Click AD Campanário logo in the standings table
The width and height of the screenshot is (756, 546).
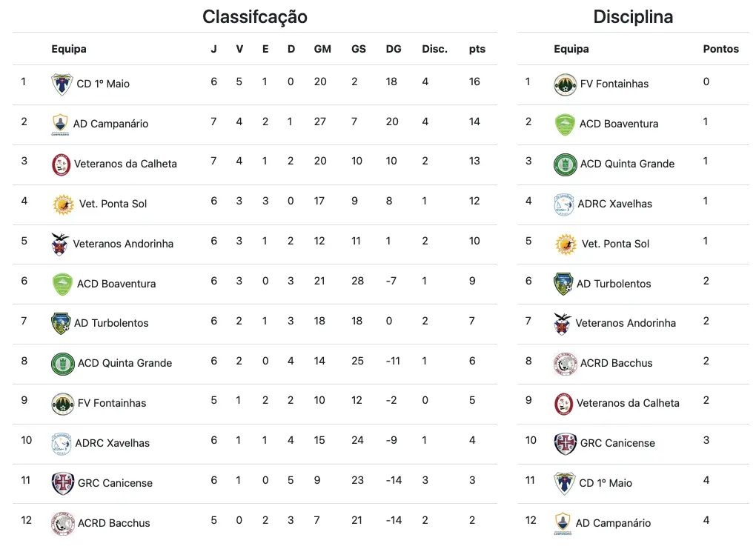pos(61,124)
